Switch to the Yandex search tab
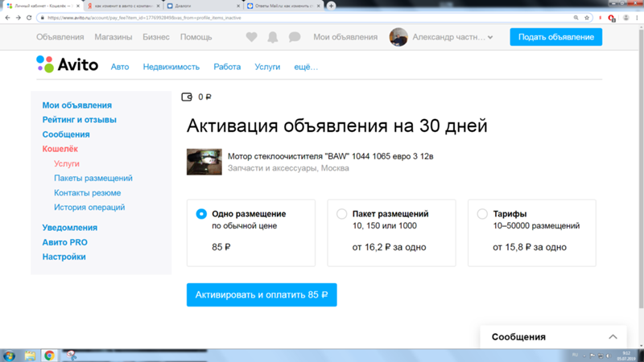This screenshot has width=644, height=362. [x=123, y=6]
